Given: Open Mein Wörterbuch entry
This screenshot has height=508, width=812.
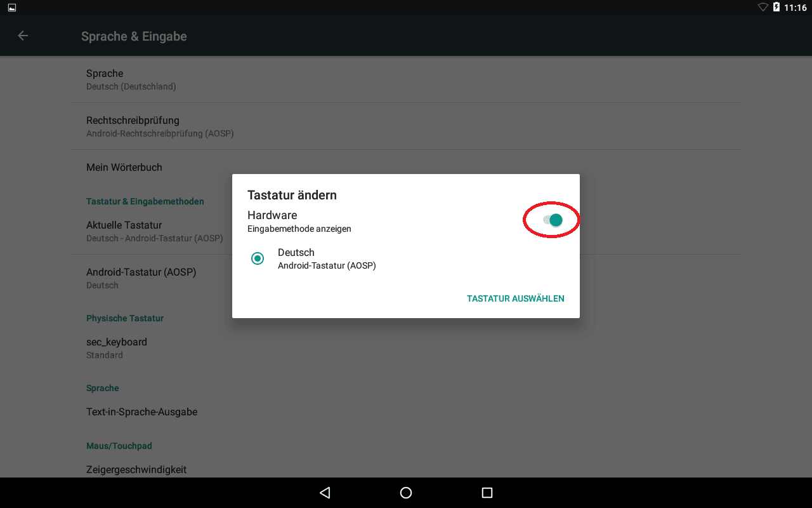Looking at the screenshot, I should tap(406, 168).
